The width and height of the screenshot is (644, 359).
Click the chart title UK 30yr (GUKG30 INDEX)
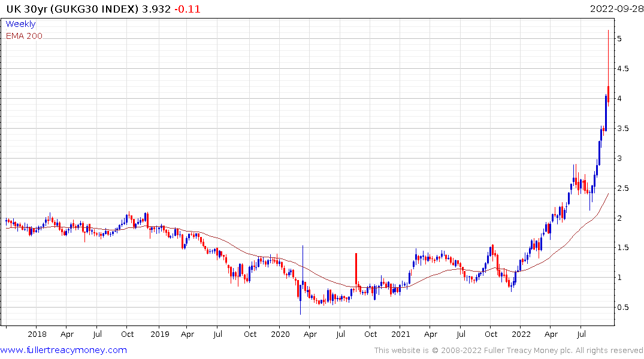(72, 8)
